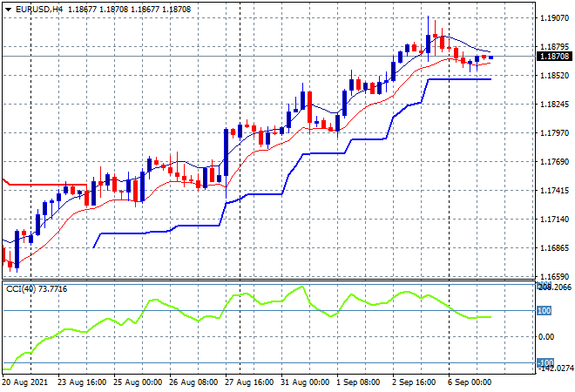
Task: Click the CCI(40) 73.7716 indicator label
Action: 37,289
